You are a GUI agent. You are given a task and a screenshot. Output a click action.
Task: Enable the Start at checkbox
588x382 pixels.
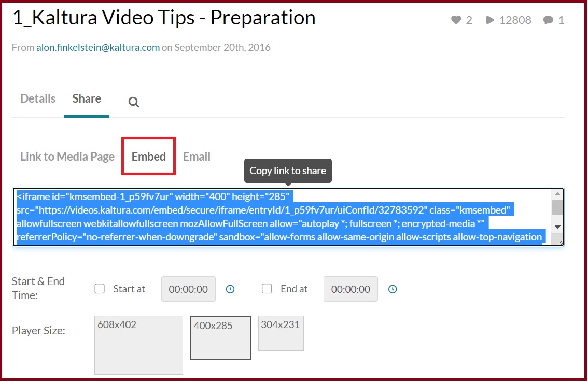tap(100, 289)
